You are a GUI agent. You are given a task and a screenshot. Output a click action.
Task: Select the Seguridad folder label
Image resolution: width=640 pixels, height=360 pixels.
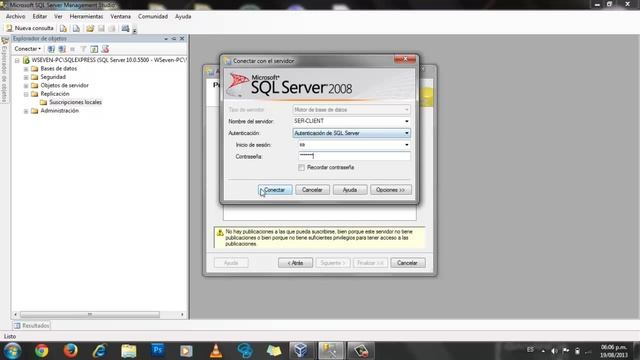[53, 77]
